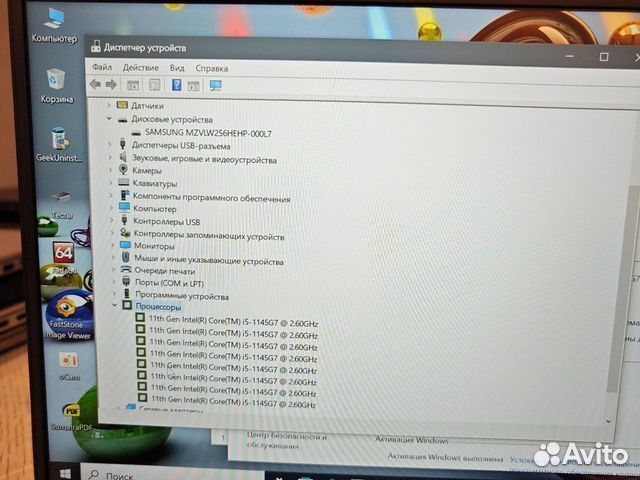Select the GeekUninst desktop icon
Viewport: 640px width, 480px height.
pyautogui.click(x=59, y=145)
